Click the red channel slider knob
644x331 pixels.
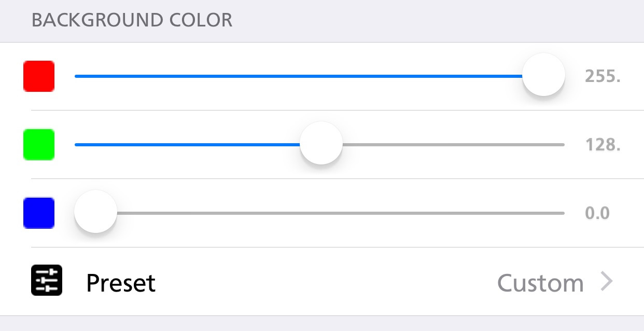coord(543,75)
